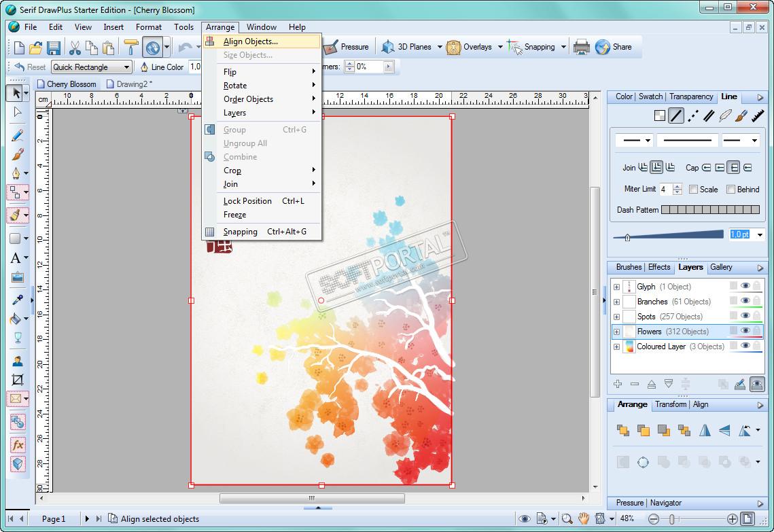Choose Align Objects... from Arrange menu
Viewport: 774px width, 532px height.
coord(262,41)
